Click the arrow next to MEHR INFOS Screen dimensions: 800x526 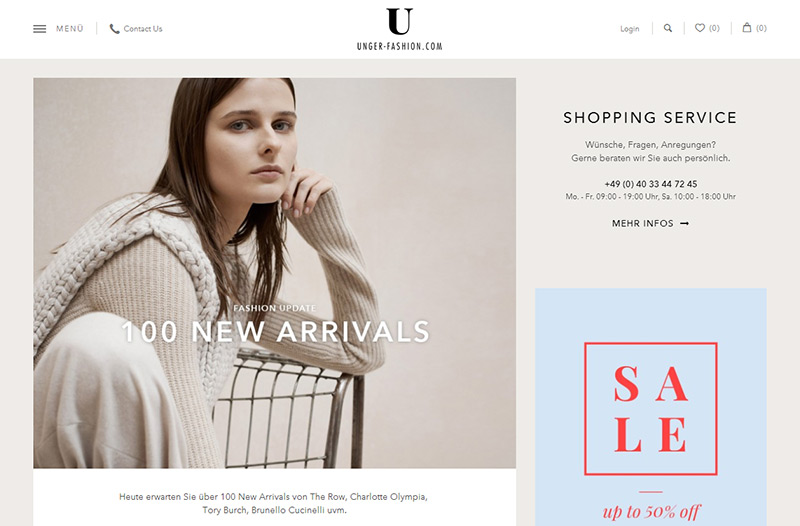pyautogui.click(x=685, y=223)
